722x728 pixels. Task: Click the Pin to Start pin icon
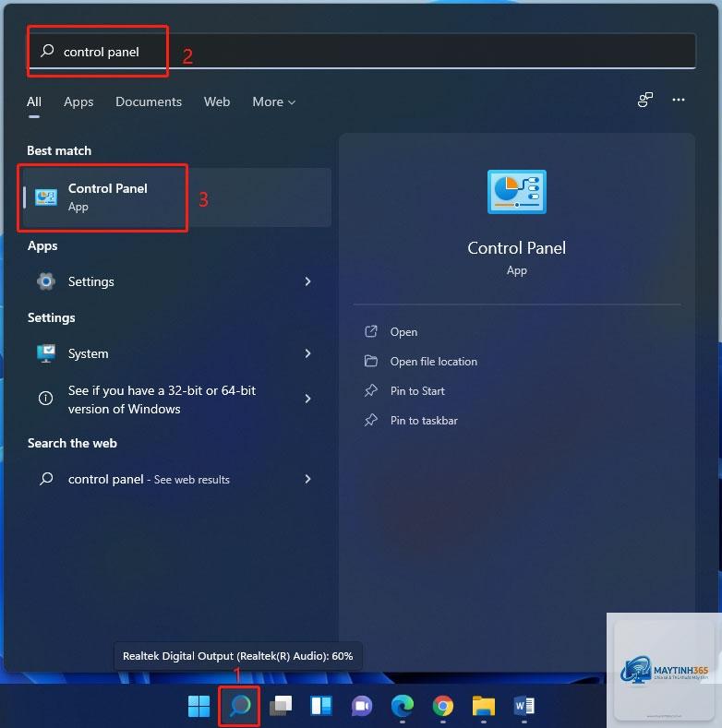(371, 391)
